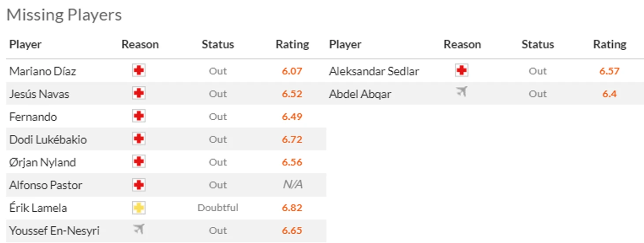Click Dodi Lukébakio's 6.72 rating value

tap(292, 140)
